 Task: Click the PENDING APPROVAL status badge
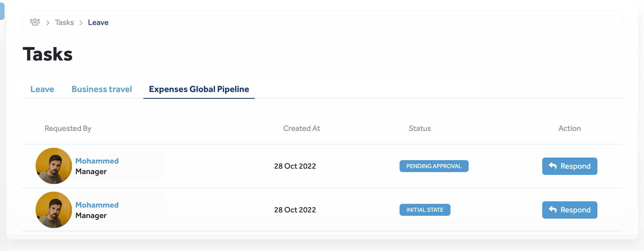coord(434,166)
